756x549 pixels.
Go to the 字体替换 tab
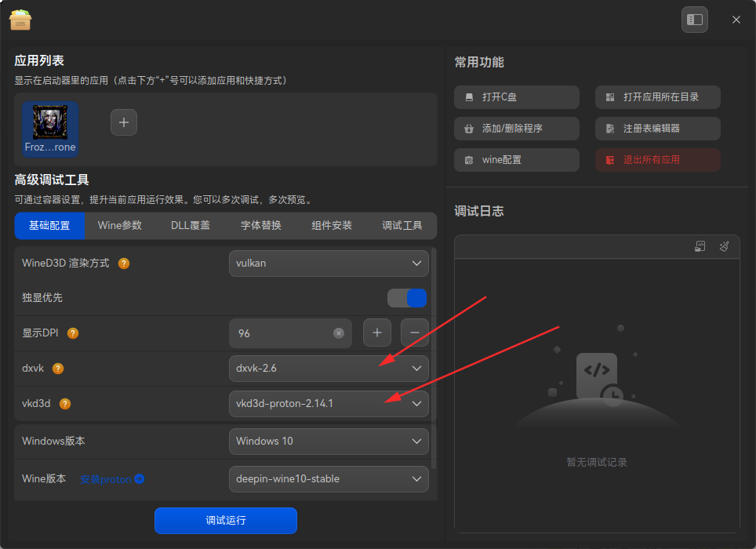click(261, 226)
